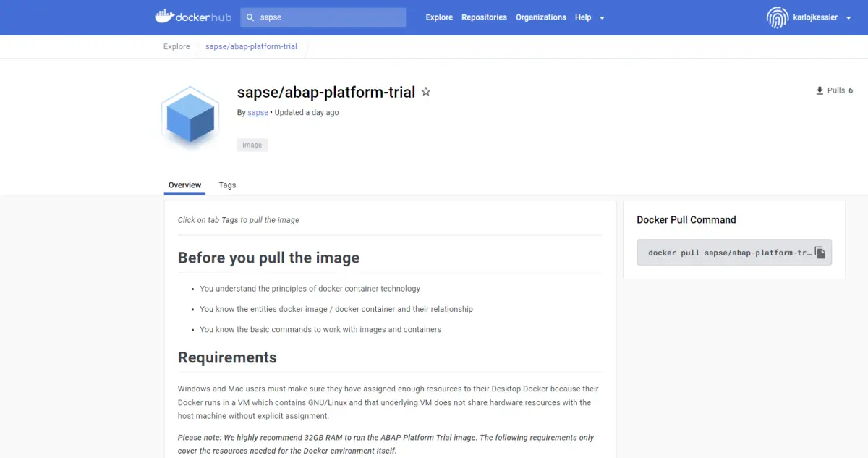Click the 'Before you pull the image' heading
The width and height of the screenshot is (868, 458).
coord(268,258)
